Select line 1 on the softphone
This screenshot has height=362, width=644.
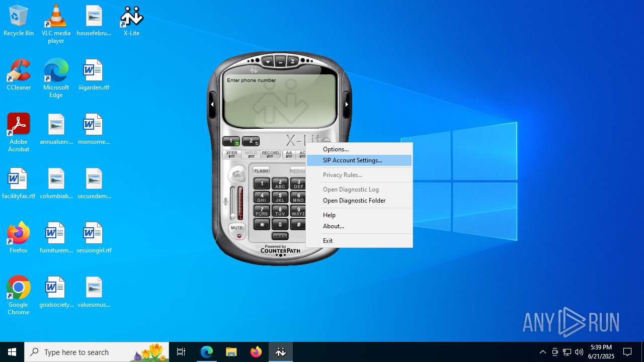(x=231, y=141)
